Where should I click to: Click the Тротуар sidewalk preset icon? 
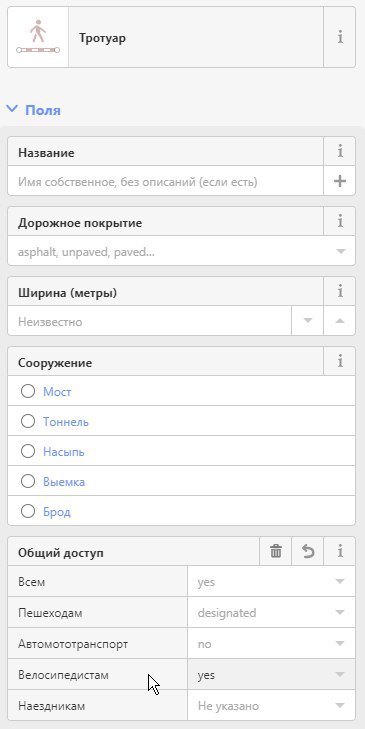click(38, 37)
